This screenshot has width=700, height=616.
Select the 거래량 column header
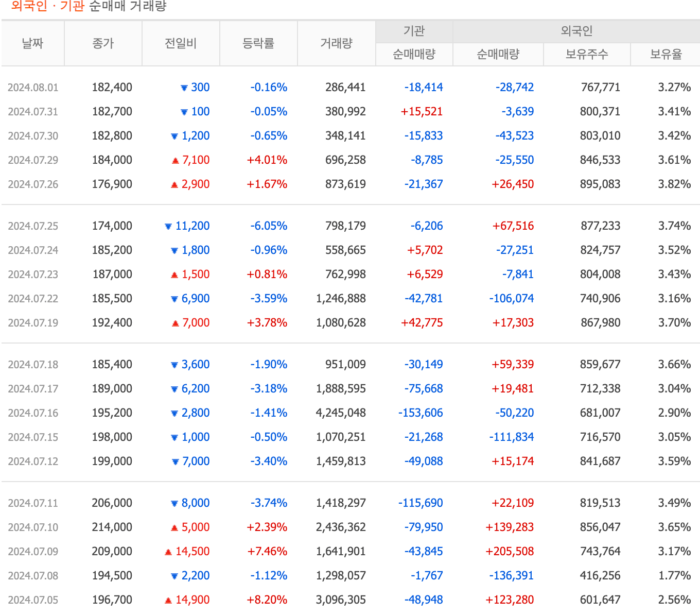337,43
